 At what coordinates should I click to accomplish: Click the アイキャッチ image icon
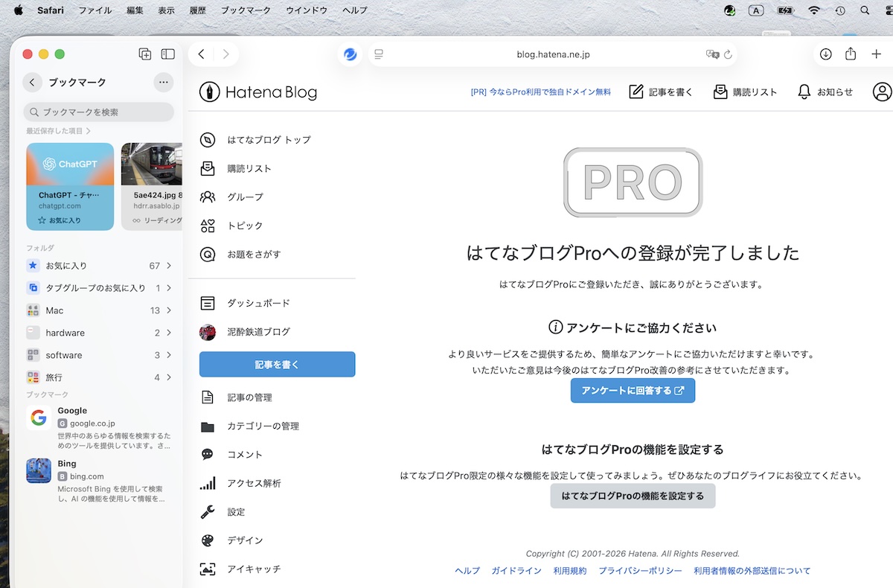(208, 569)
